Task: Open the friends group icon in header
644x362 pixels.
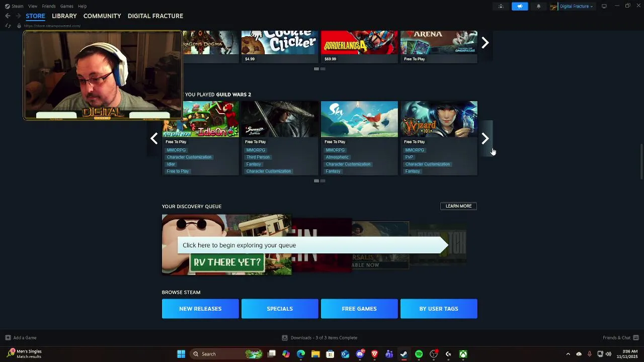Action: pos(501,6)
